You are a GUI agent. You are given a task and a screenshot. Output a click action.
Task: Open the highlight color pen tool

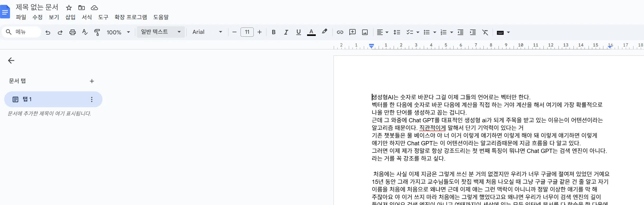coord(325,32)
